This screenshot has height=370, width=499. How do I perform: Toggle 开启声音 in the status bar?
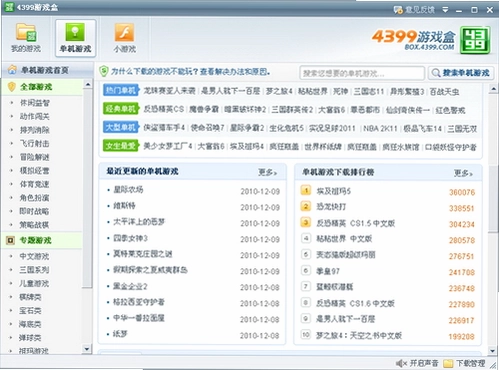point(417,363)
